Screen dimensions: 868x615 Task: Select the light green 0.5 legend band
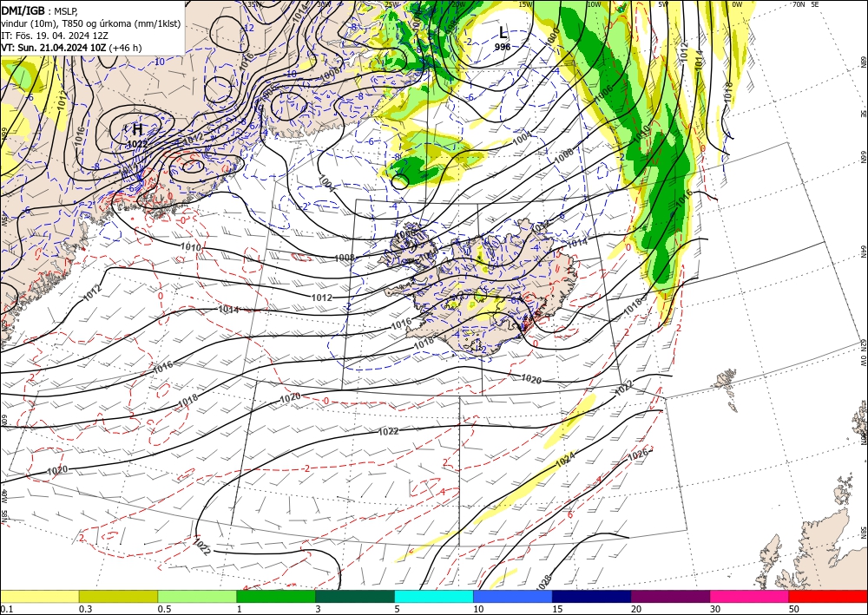pos(197,596)
